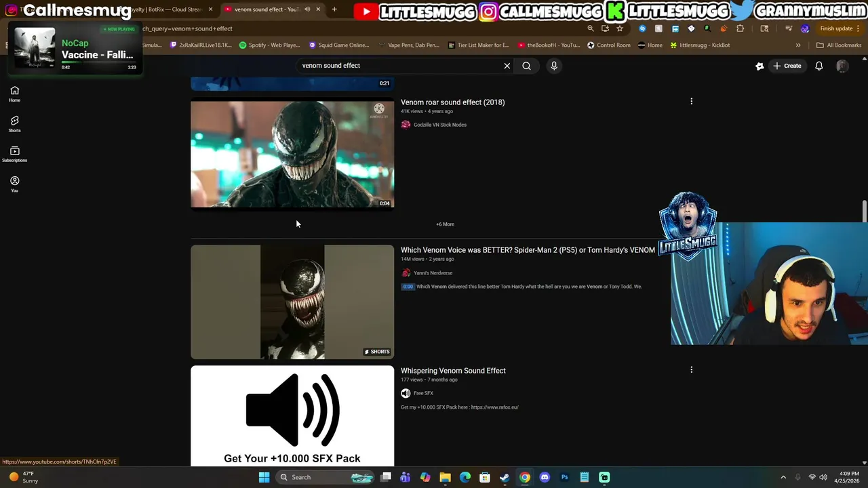Open the Control Room bookmark
868x488 pixels.
tap(609, 45)
